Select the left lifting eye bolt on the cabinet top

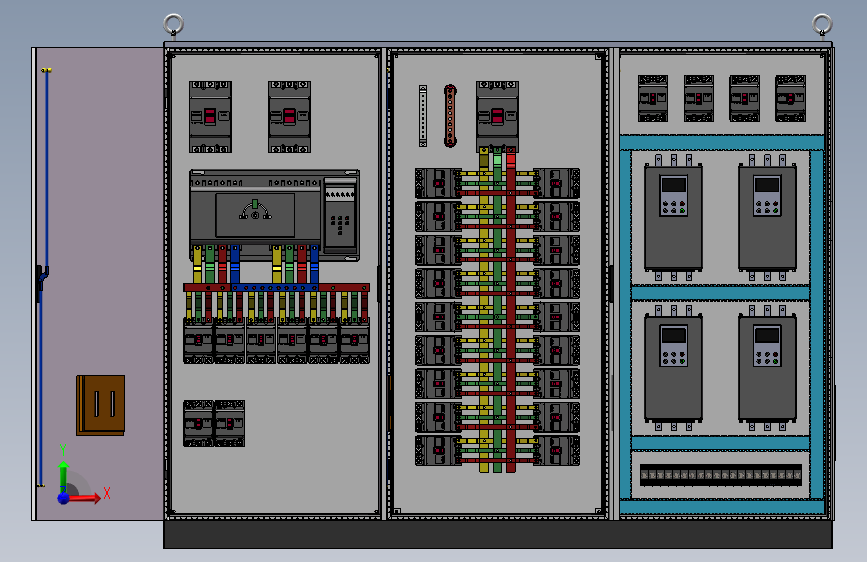pyautogui.click(x=174, y=26)
